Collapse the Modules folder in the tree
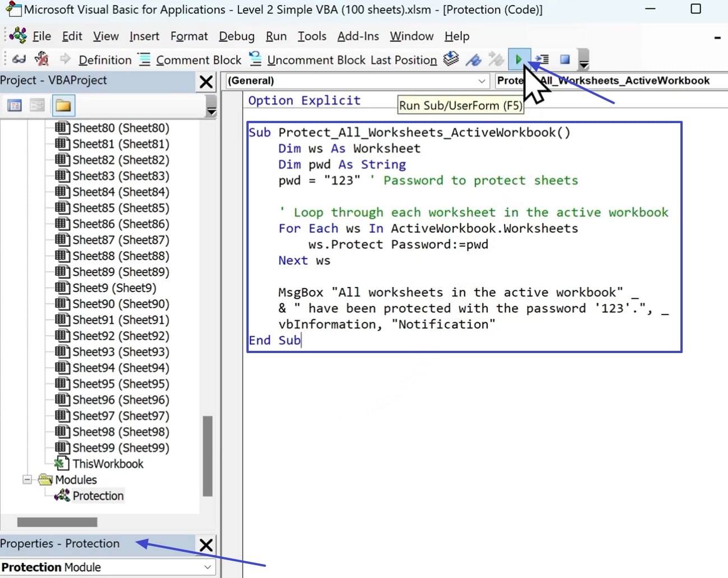Viewport: 728px width, 578px height. point(26,480)
